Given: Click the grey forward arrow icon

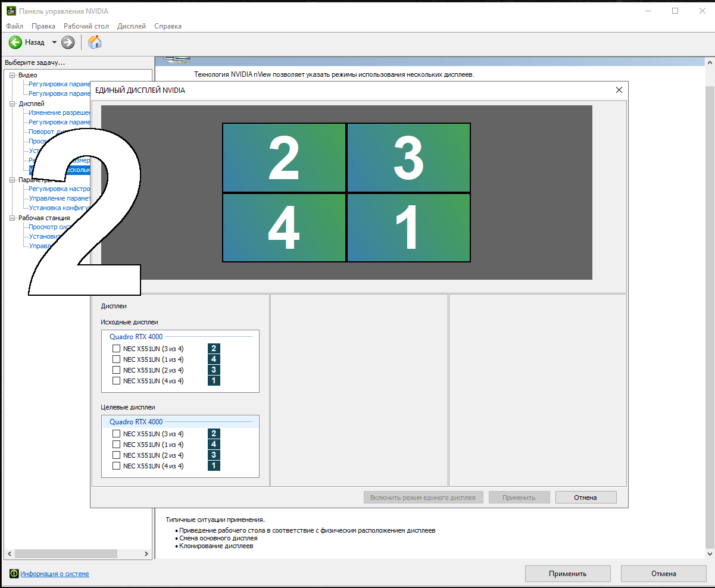Looking at the screenshot, I should (x=68, y=42).
